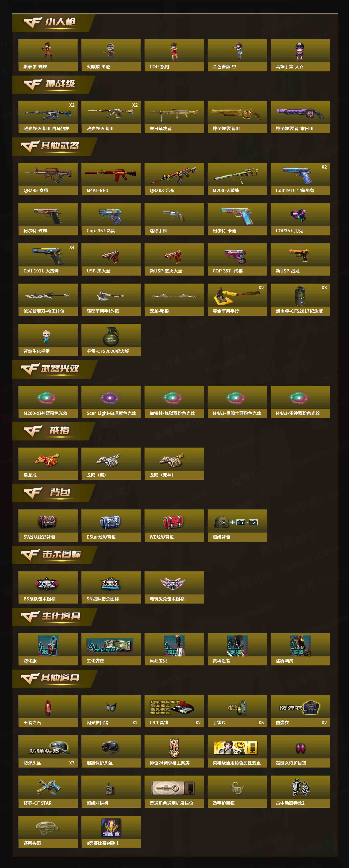
Task: Click the 末日裁决者 challenge weapon
Action: (174, 117)
